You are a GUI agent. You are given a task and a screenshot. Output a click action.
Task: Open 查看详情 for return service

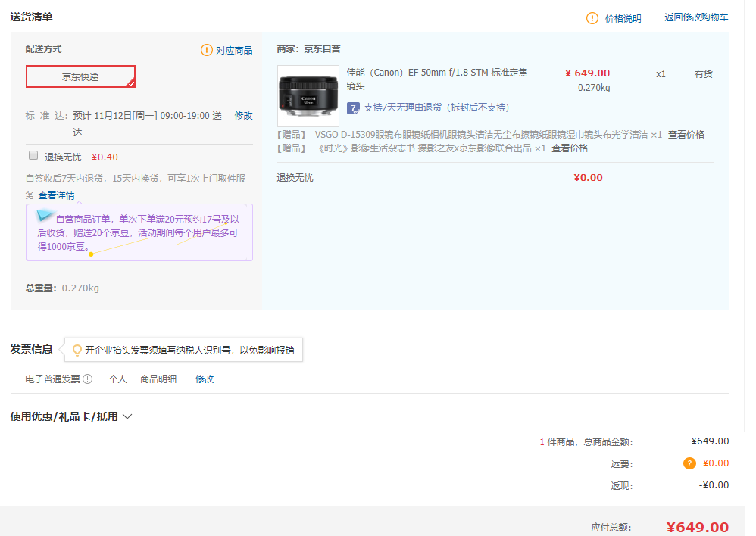tap(57, 195)
